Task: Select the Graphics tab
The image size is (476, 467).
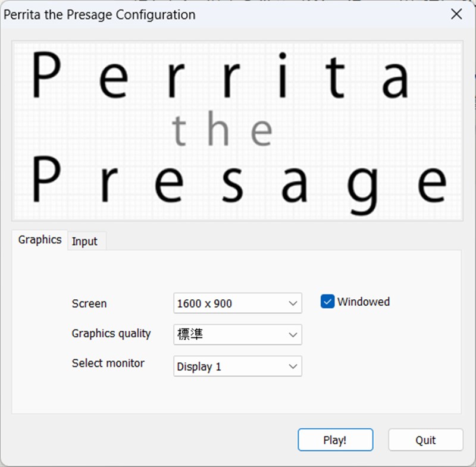Action: [40, 240]
